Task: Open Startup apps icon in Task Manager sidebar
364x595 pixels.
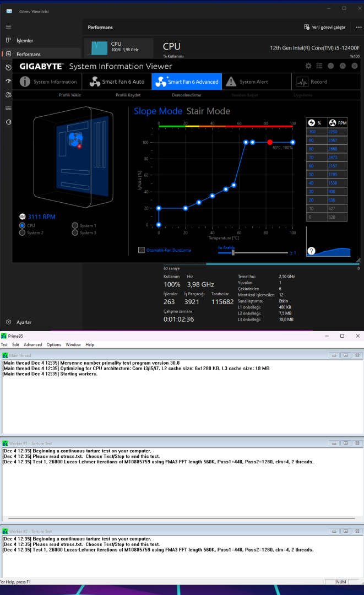Action: coord(8,81)
